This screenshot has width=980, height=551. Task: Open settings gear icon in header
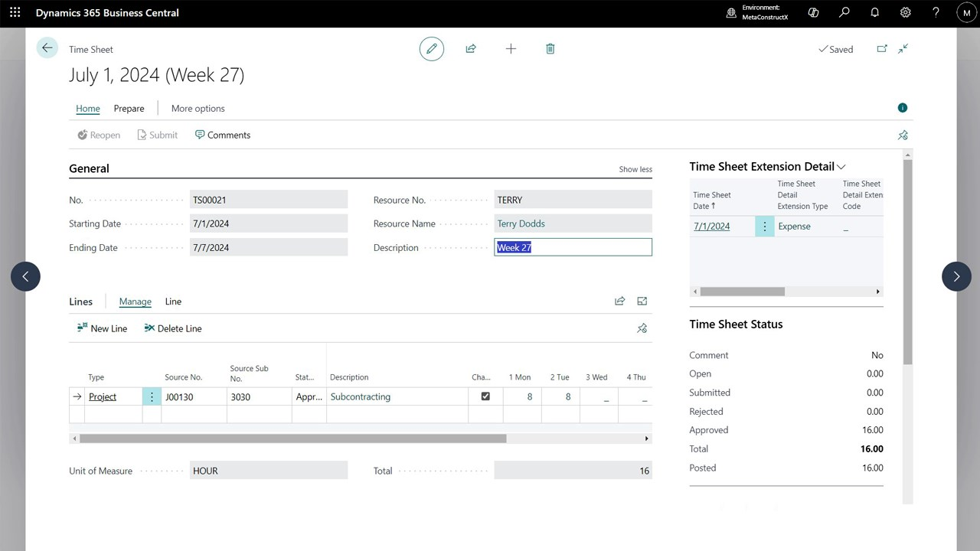coord(906,13)
